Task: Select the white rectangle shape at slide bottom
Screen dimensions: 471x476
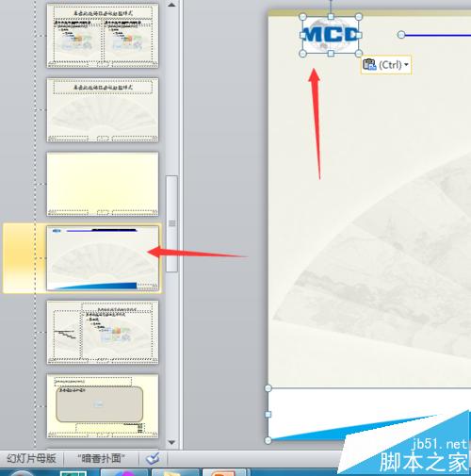Action: [x=369, y=414]
